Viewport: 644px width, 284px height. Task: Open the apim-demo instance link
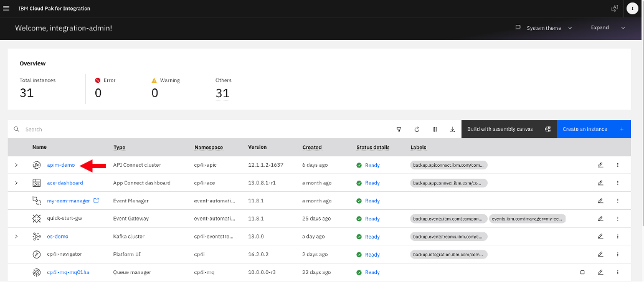tap(61, 165)
